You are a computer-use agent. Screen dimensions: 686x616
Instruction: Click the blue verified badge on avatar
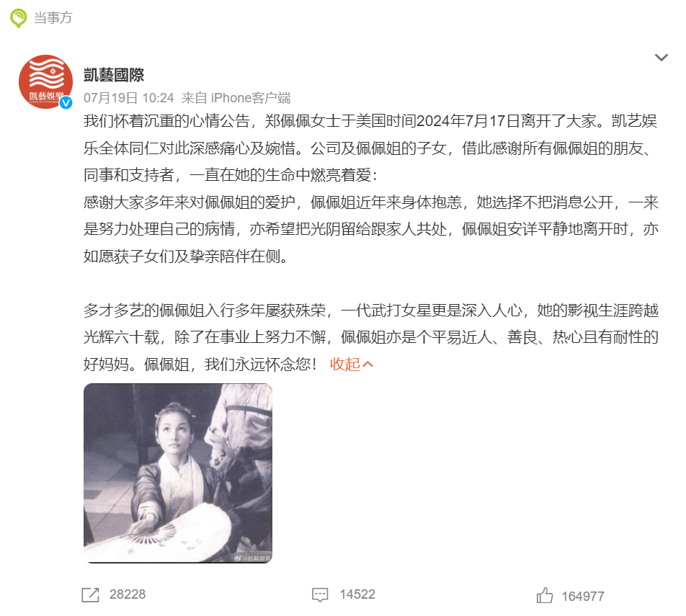[x=66, y=103]
